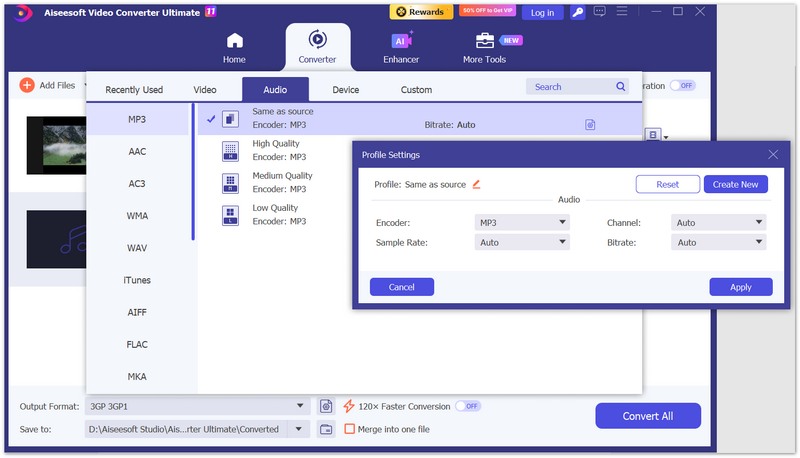Screen dimensions: 800x458
Task: Choose FLAC in format list
Action: pyautogui.click(x=137, y=344)
